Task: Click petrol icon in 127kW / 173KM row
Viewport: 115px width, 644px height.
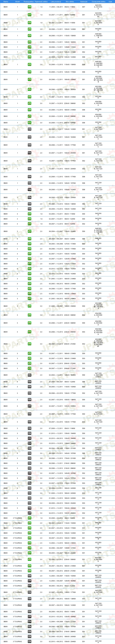Action: click(29, 244)
